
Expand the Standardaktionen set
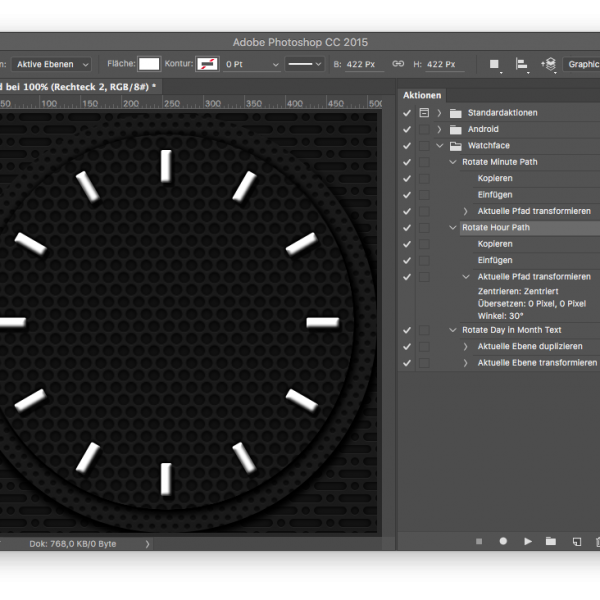pyautogui.click(x=439, y=113)
